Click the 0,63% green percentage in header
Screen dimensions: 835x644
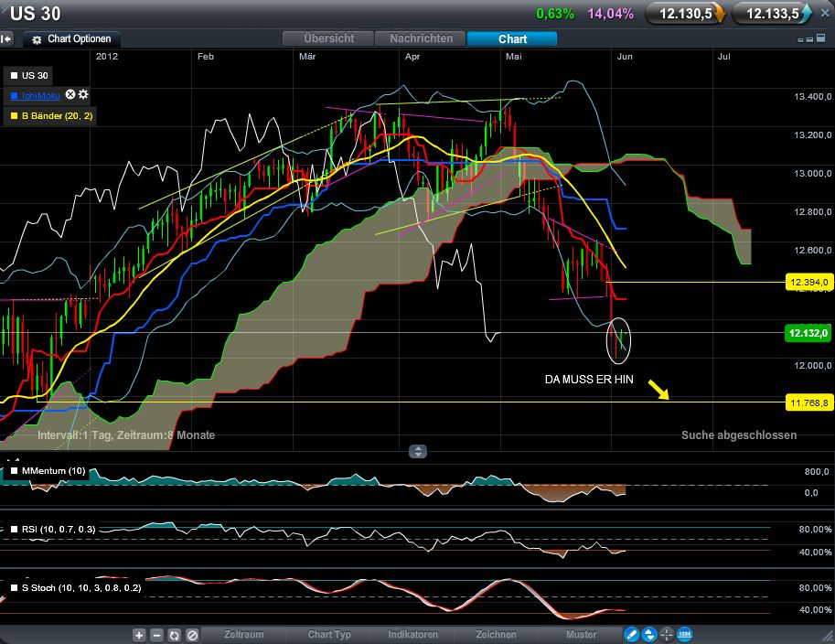coord(555,14)
